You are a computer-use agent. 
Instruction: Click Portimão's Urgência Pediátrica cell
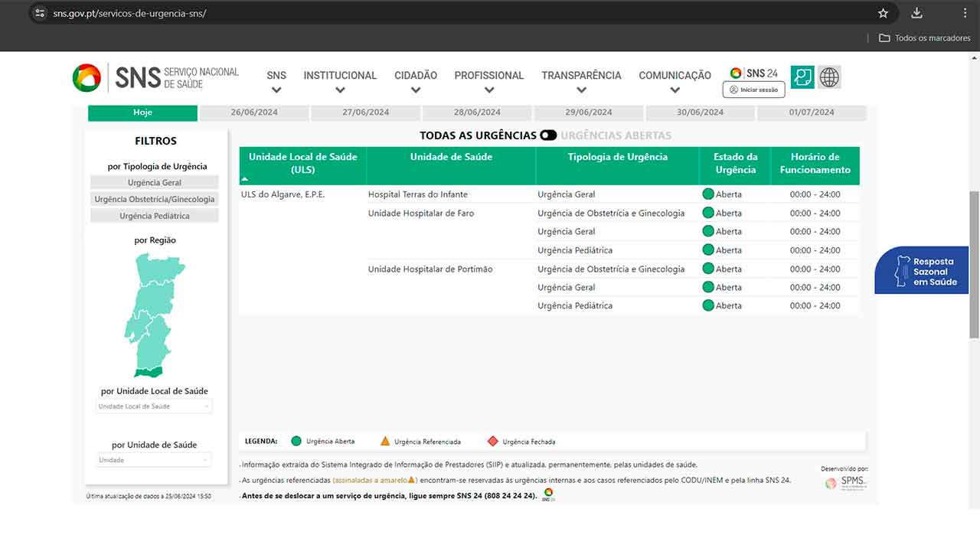point(575,305)
